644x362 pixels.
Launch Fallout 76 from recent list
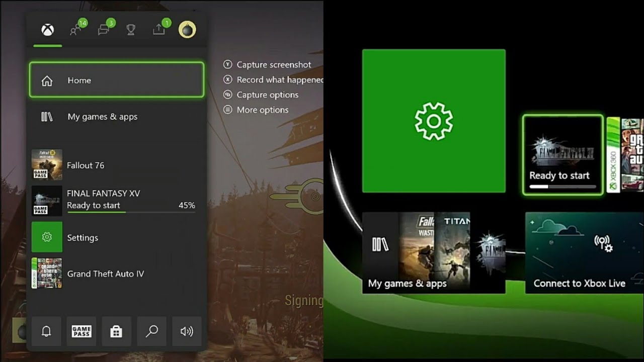tap(117, 165)
